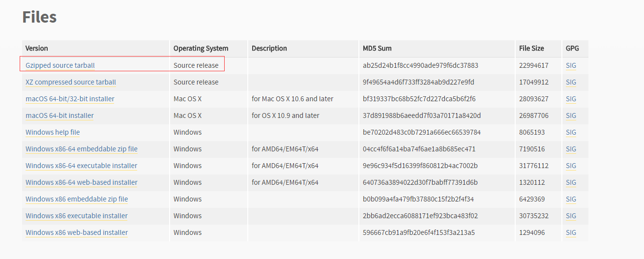Open SIG for macOS 64-bit installer row
The width and height of the screenshot is (644, 259).
pos(571,115)
